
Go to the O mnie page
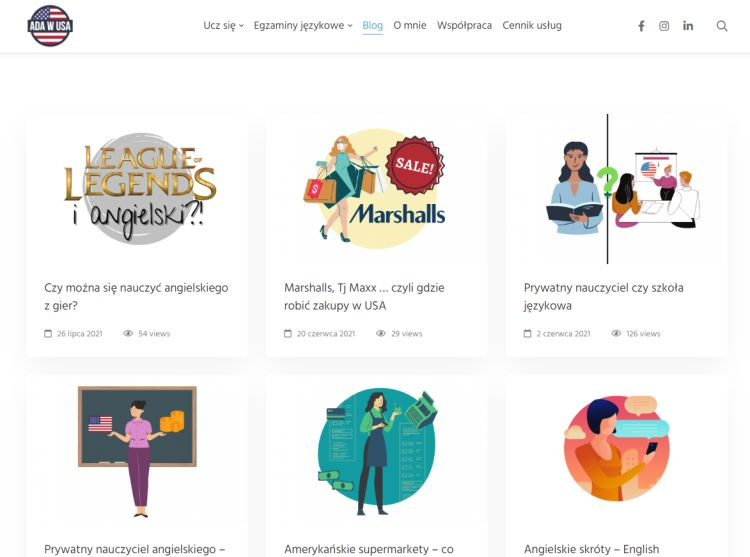point(409,25)
